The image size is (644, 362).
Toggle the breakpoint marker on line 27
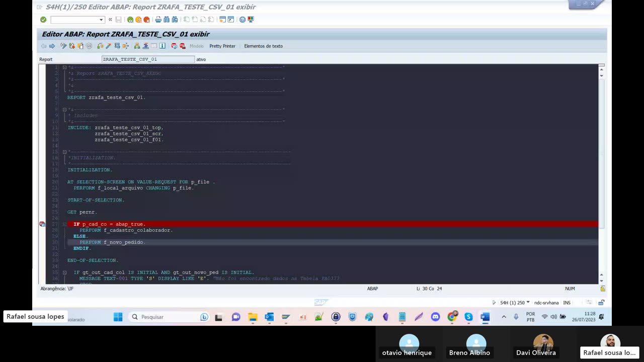[42, 224]
